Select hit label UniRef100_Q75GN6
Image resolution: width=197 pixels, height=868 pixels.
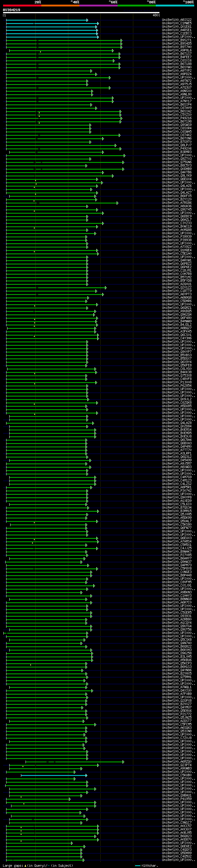point(177,162)
